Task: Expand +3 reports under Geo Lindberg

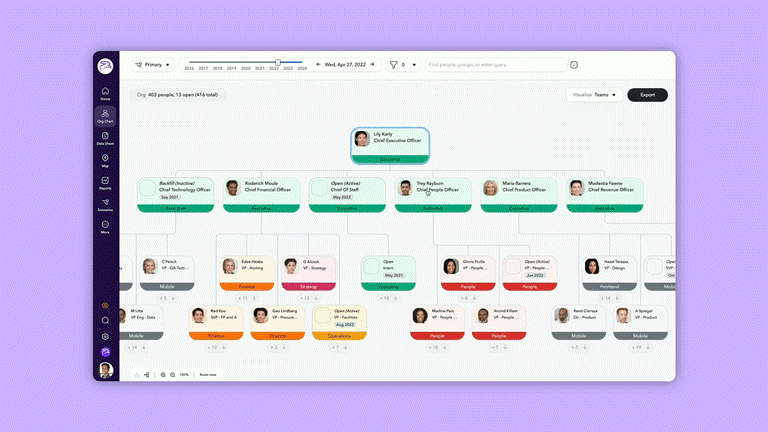Action: [278, 348]
